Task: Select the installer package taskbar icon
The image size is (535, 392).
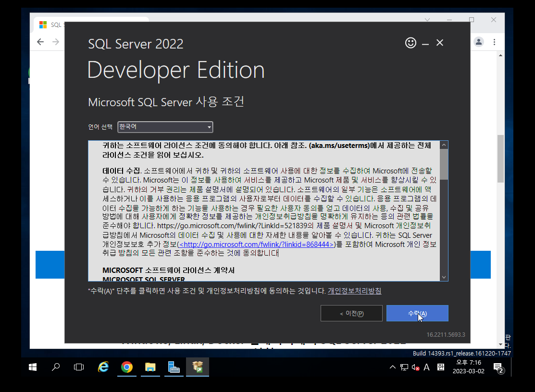Action: tap(198, 367)
